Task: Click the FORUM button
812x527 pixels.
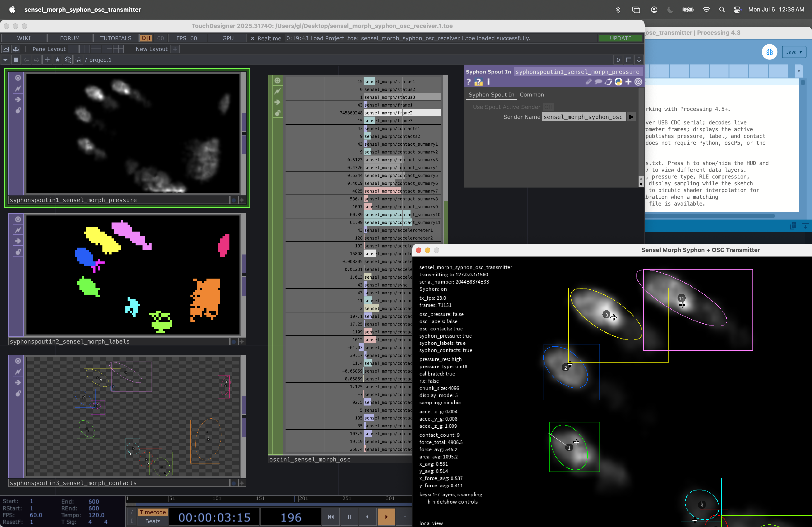Action: click(x=70, y=39)
